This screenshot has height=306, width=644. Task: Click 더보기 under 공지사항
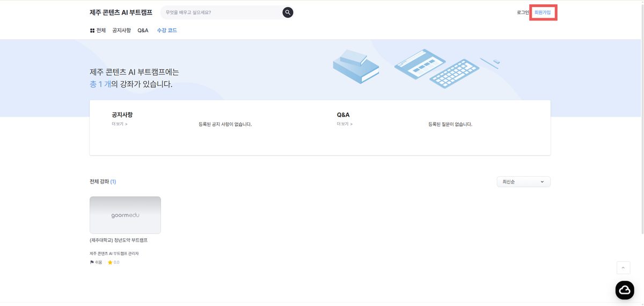point(120,124)
